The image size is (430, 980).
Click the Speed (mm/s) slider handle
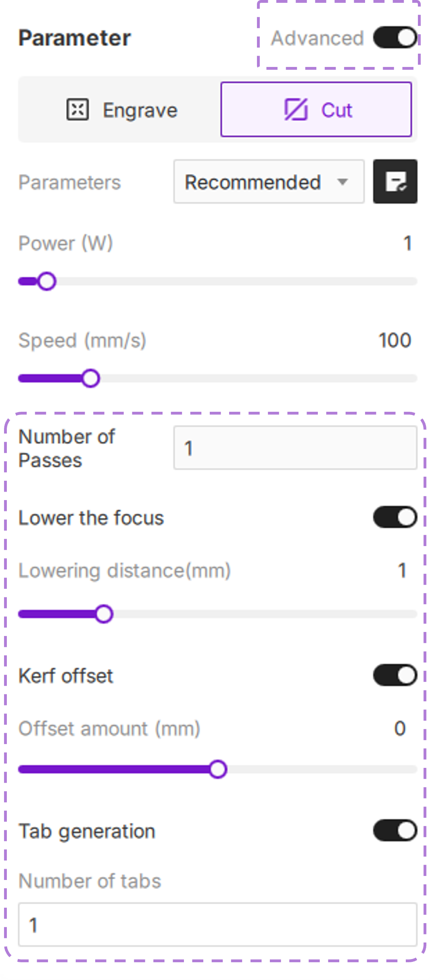pyautogui.click(x=91, y=379)
